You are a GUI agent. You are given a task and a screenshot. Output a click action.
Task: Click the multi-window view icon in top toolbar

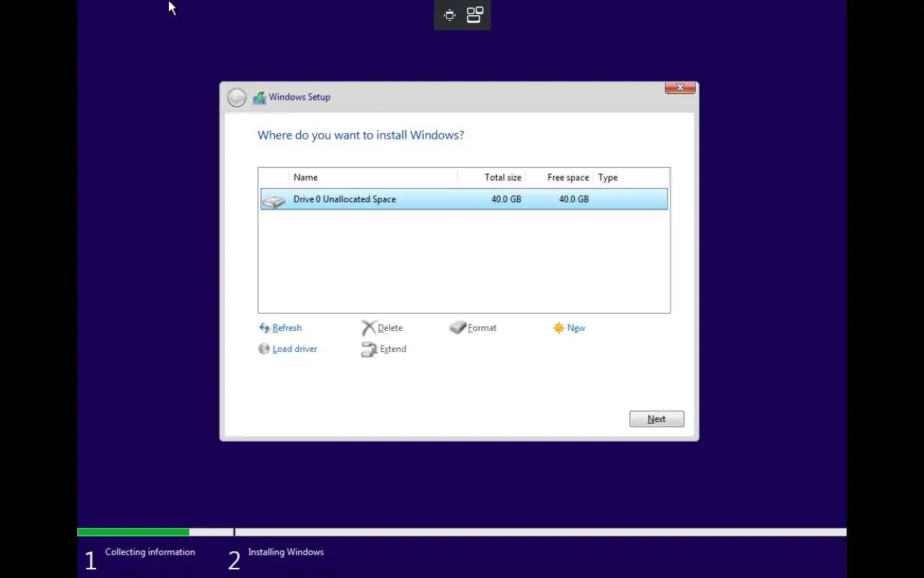point(475,15)
